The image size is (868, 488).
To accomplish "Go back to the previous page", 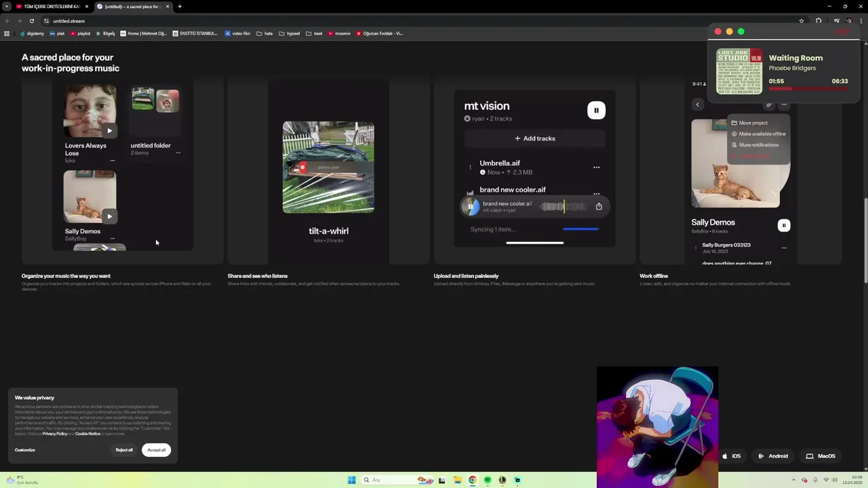I will pyautogui.click(x=7, y=21).
